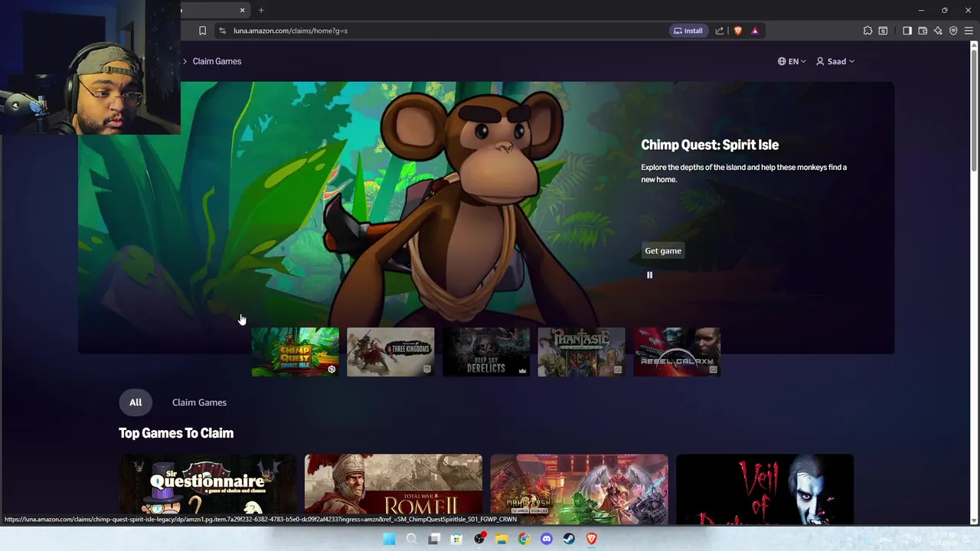Open the Brave Wallet icon
Screen dimensions: 980x551
click(x=923, y=31)
